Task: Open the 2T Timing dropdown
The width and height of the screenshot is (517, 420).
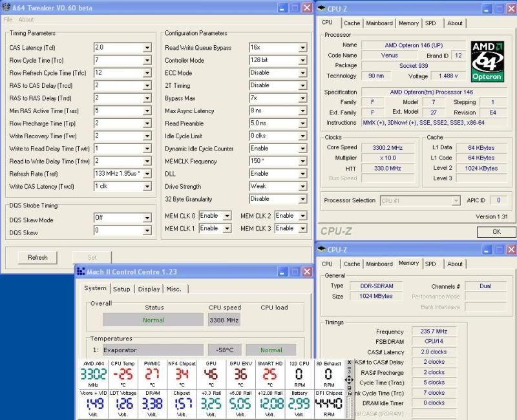Action: (x=302, y=86)
